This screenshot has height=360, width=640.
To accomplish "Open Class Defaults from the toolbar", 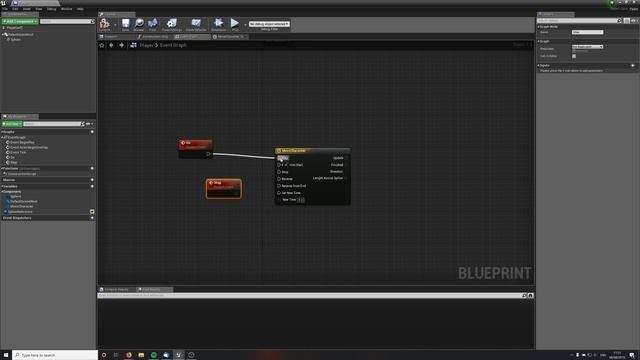I will [196, 24].
